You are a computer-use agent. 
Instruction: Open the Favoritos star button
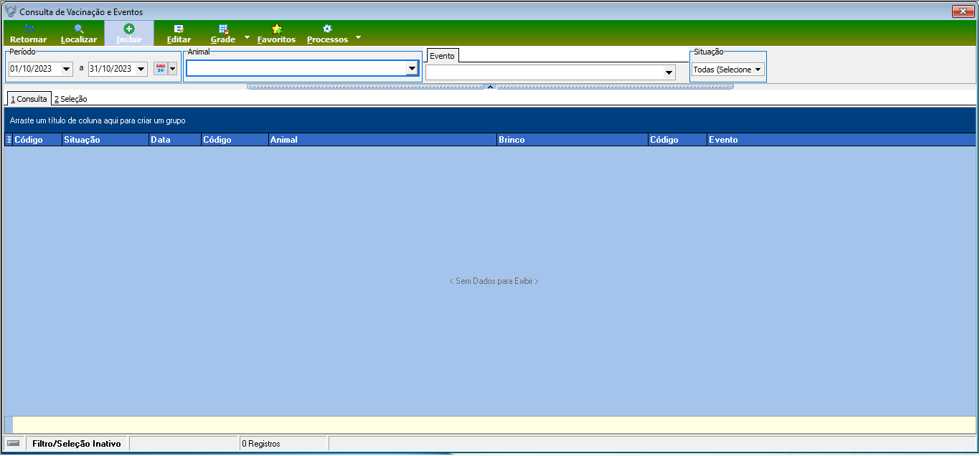click(x=276, y=34)
